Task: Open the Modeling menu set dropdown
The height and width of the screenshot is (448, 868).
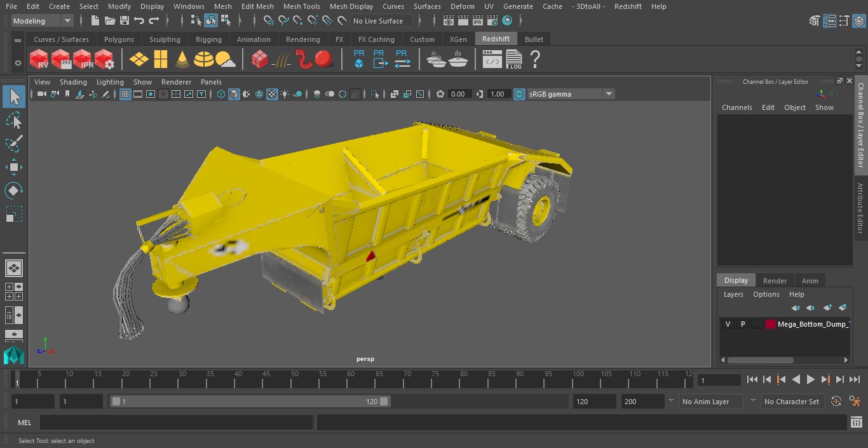Action: pos(43,21)
